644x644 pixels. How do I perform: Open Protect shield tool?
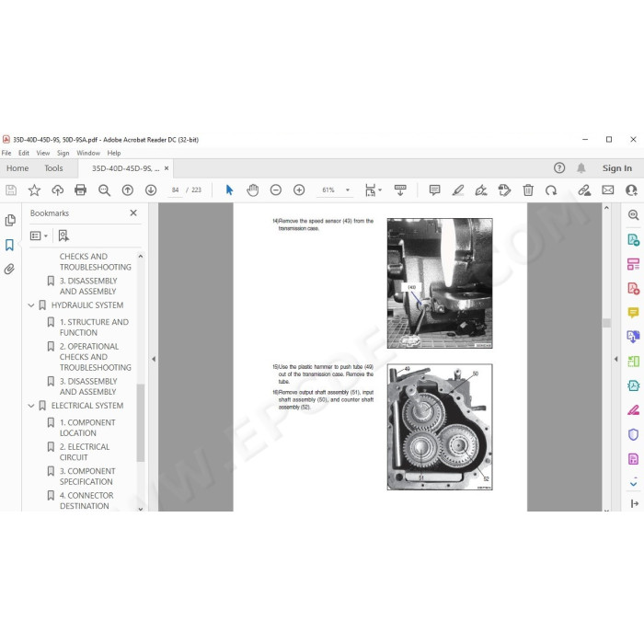click(633, 434)
